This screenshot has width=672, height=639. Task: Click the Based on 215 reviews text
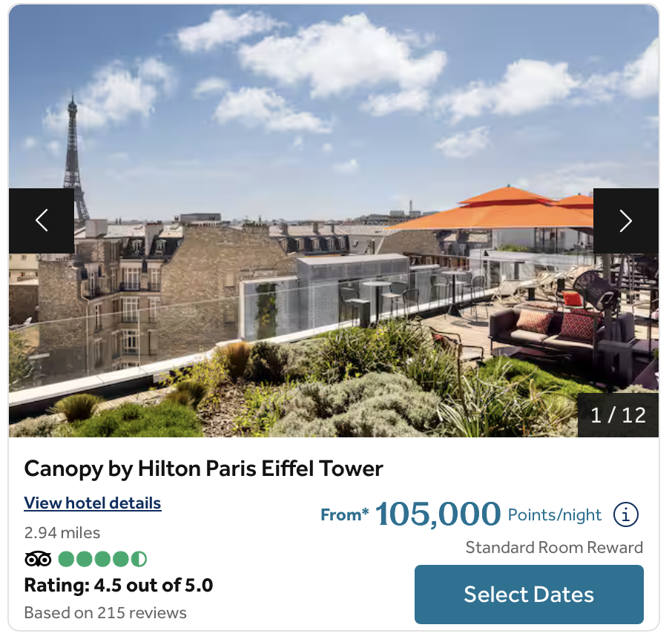pyautogui.click(x=105, y=612)
